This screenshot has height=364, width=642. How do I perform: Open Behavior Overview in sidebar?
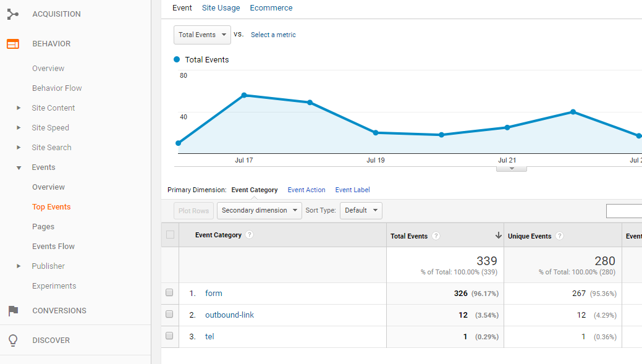click(48, 69)
